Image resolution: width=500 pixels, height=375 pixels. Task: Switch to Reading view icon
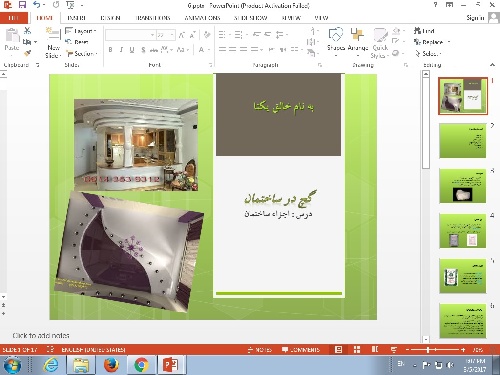375,349
